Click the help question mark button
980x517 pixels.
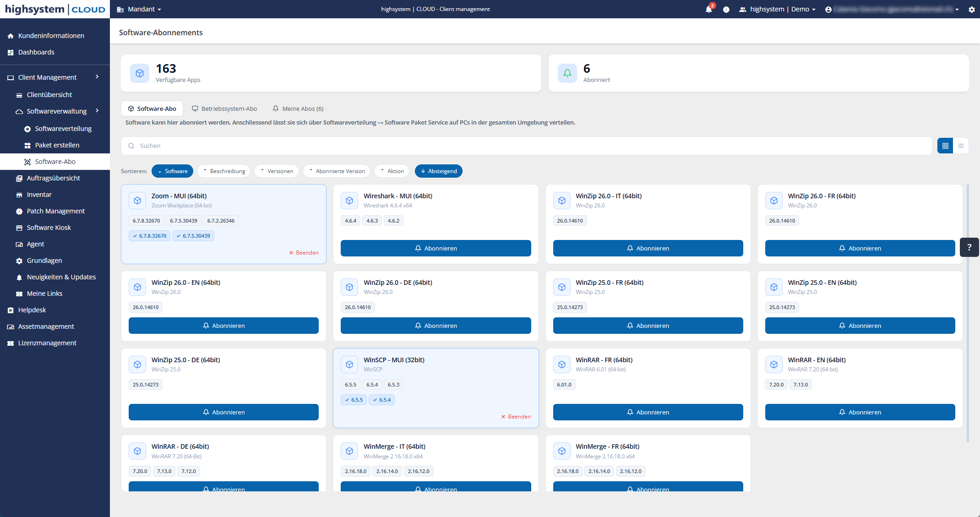click(969, 247)
